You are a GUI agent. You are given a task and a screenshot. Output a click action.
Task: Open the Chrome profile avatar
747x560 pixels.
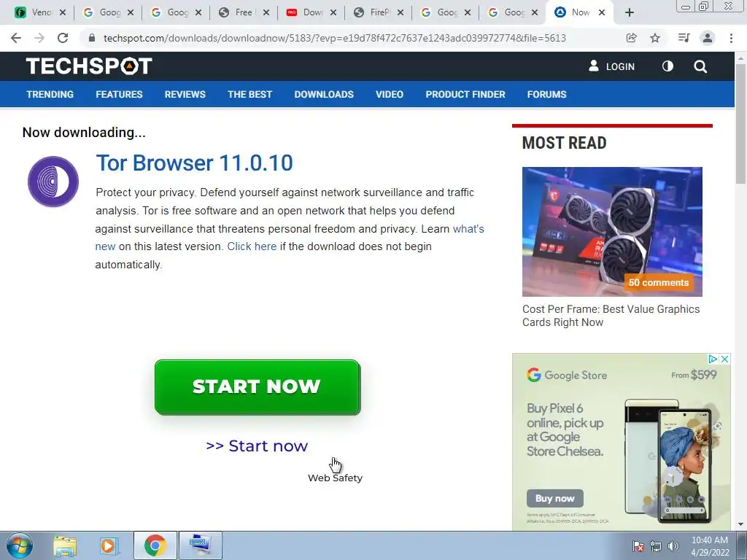click(x=708, y=38)
